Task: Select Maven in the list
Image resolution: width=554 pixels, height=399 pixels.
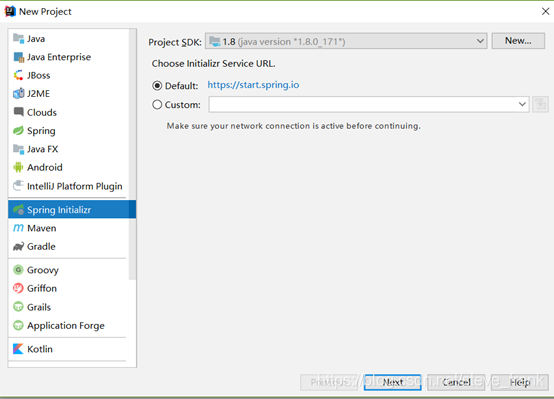Action: (x=70, y=228)
